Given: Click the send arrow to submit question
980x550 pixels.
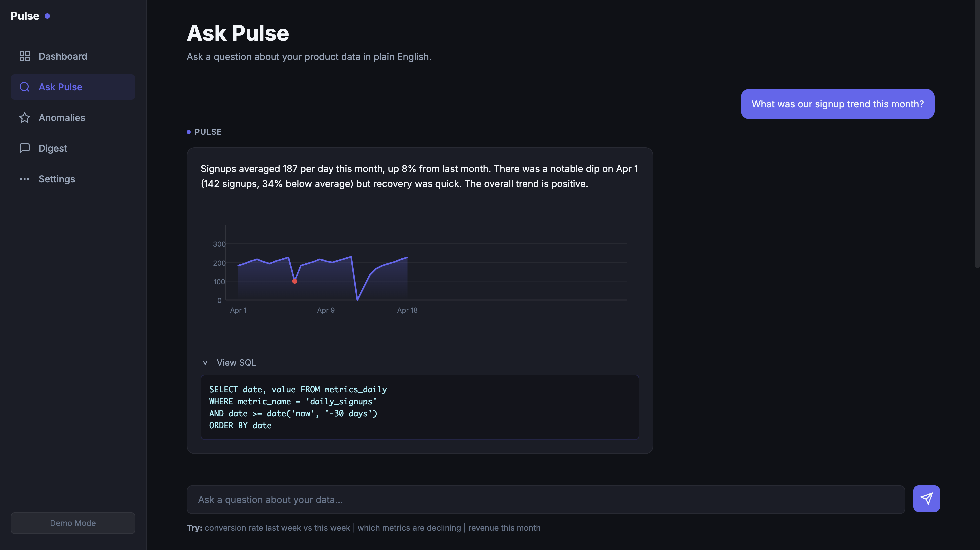Looking at the screenshot, I should 927,498.
